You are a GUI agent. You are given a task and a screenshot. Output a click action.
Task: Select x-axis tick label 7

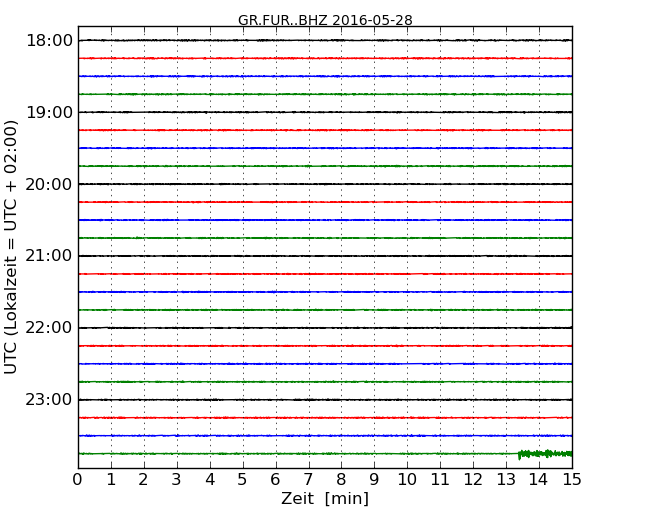pyautogui.click(x=308, y=479)
